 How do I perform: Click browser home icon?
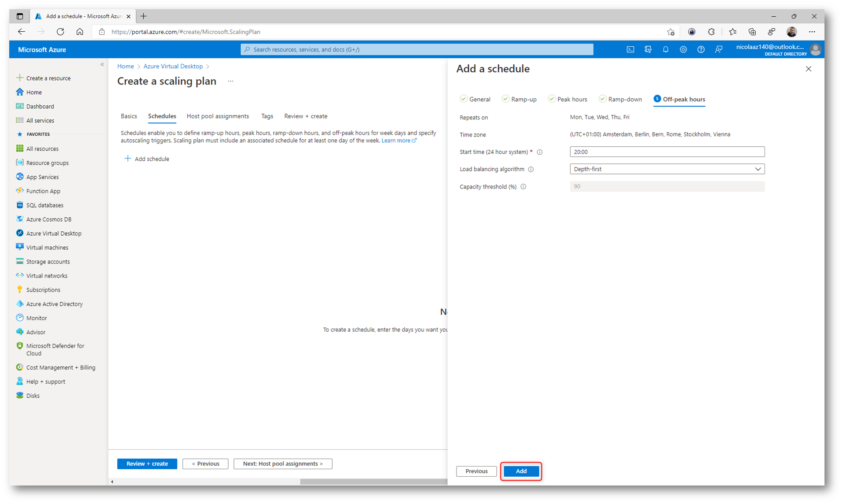(80, 32)
